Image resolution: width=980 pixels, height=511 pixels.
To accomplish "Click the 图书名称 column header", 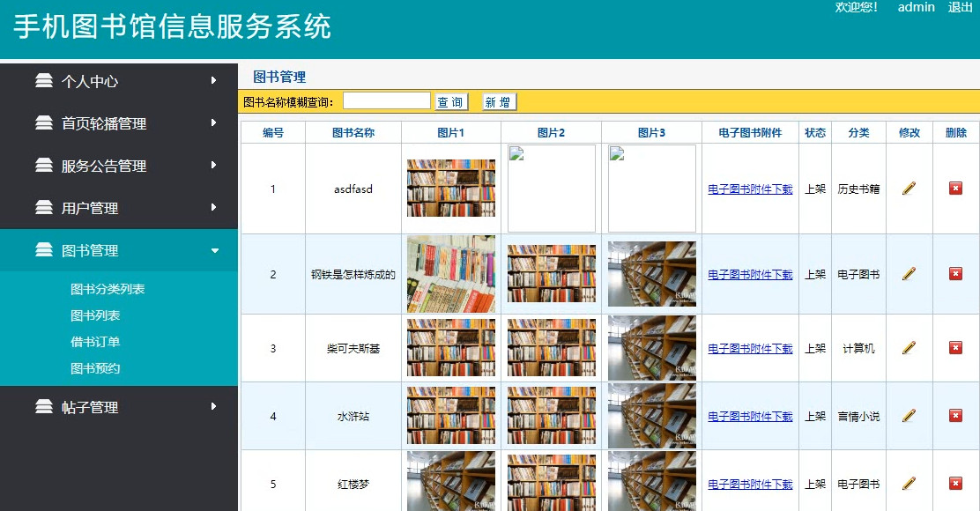I will point(353,132).
